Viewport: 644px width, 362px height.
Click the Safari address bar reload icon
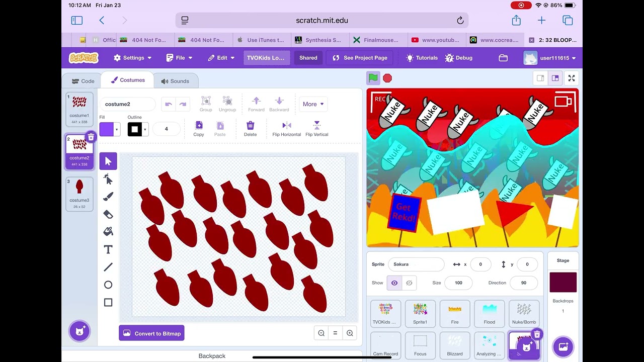coord(460,21)
